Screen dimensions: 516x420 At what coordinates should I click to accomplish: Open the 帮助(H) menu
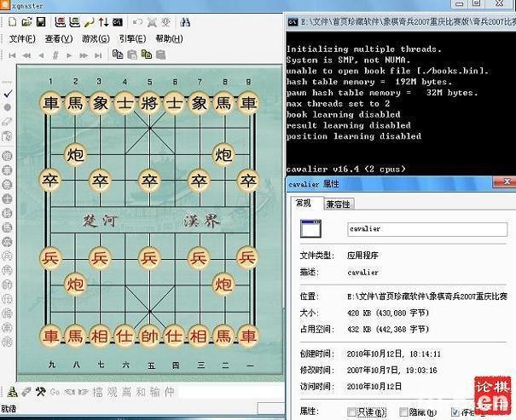click(x=169, y=39)
